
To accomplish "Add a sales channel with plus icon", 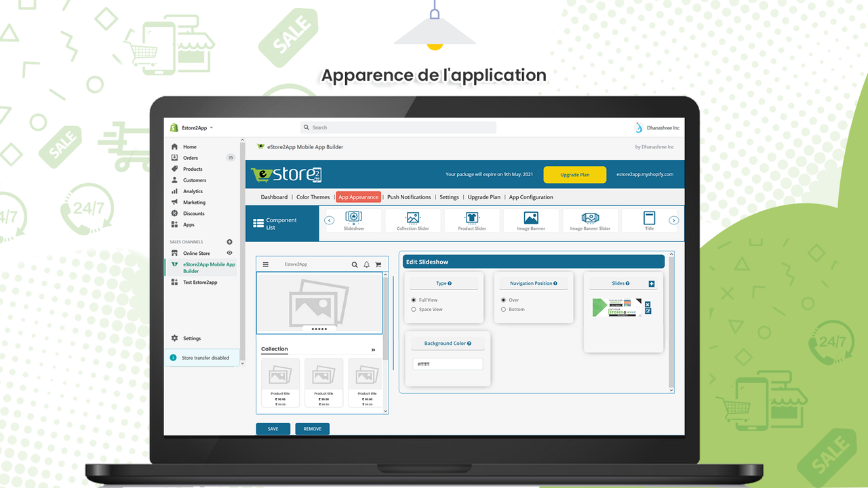I will tap(229, 242).
